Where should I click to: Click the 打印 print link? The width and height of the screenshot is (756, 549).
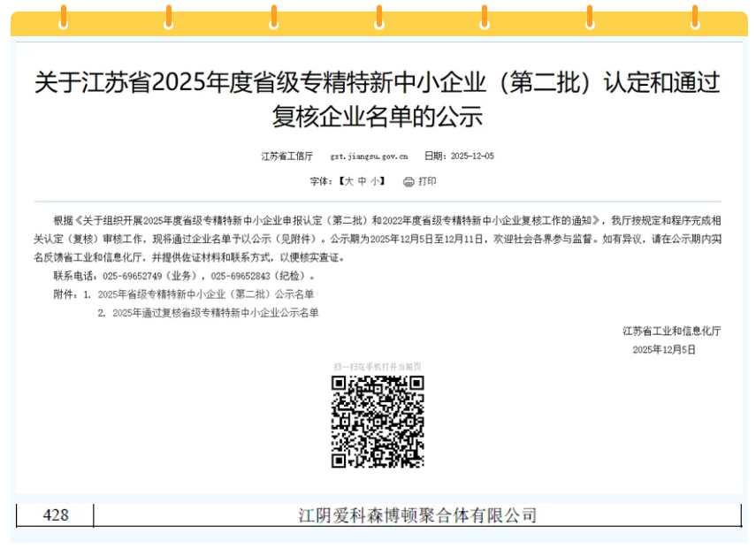tap(427, 182)
